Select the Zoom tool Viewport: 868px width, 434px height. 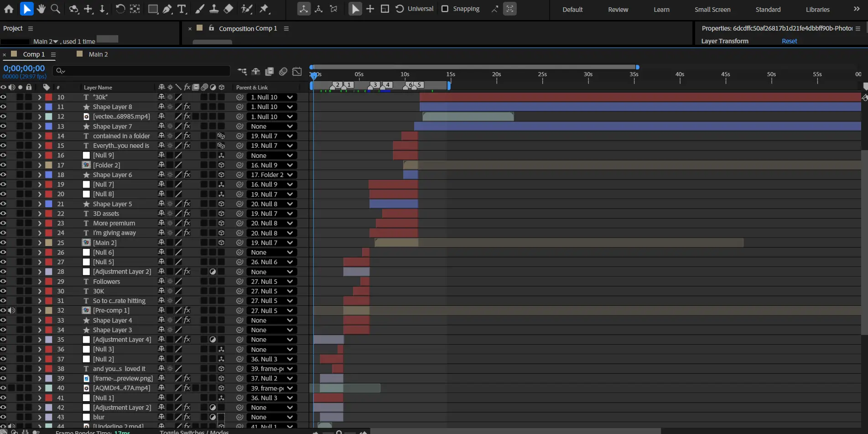coord(55,9)
